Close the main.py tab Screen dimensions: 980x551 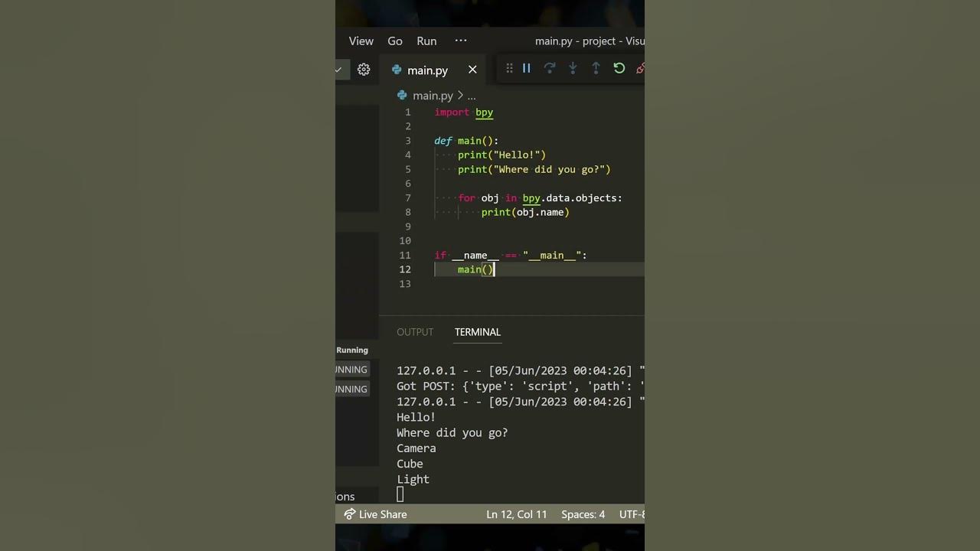click(472, 70)
